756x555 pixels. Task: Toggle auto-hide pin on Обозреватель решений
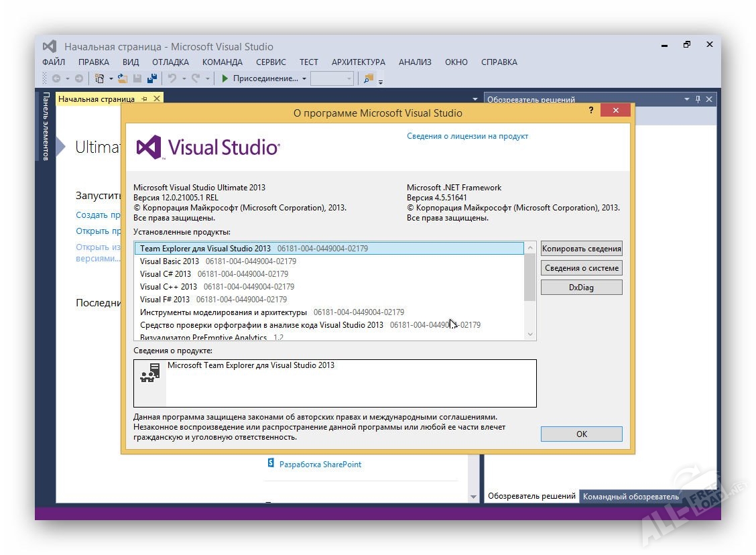(x=698, y=99)
